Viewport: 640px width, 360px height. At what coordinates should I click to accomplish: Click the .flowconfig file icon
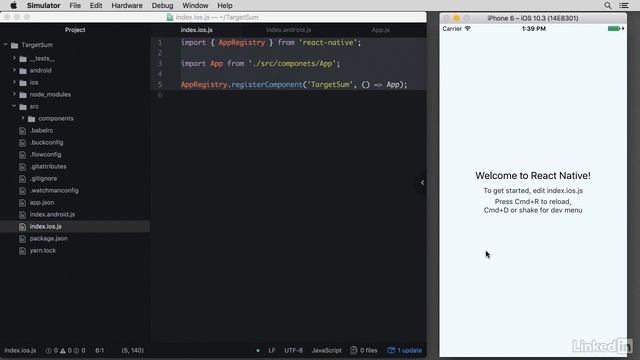tap(22, 155)
